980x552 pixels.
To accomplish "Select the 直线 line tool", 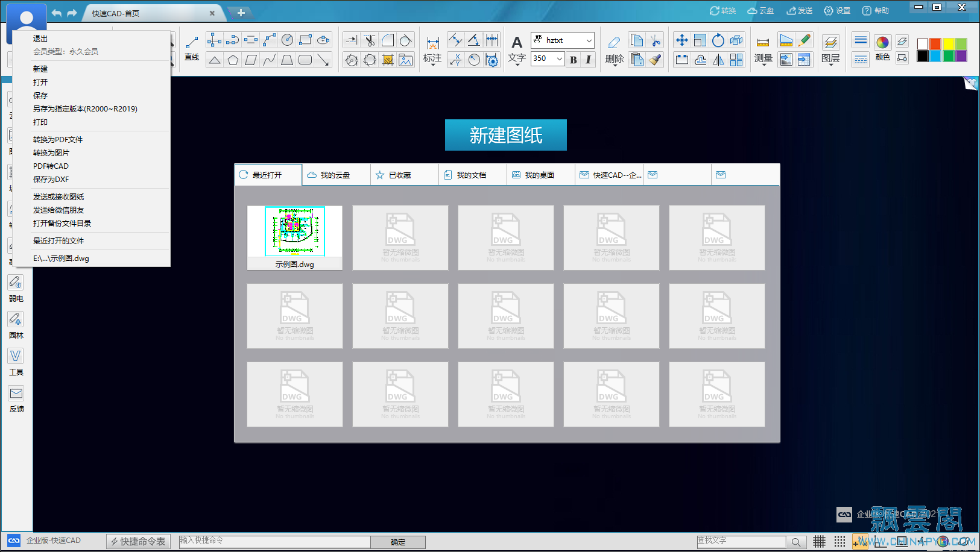I will [x=192, y=48].
